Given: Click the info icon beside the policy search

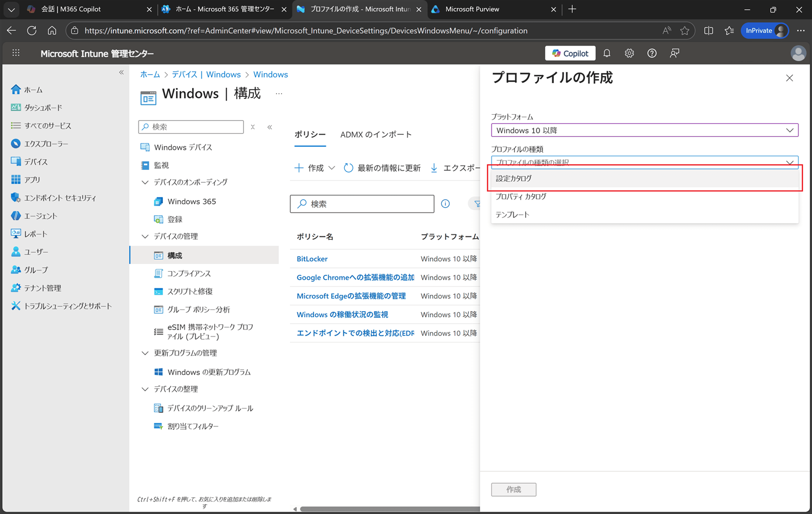Looking at the screenshot, I should tap(445, 204).
